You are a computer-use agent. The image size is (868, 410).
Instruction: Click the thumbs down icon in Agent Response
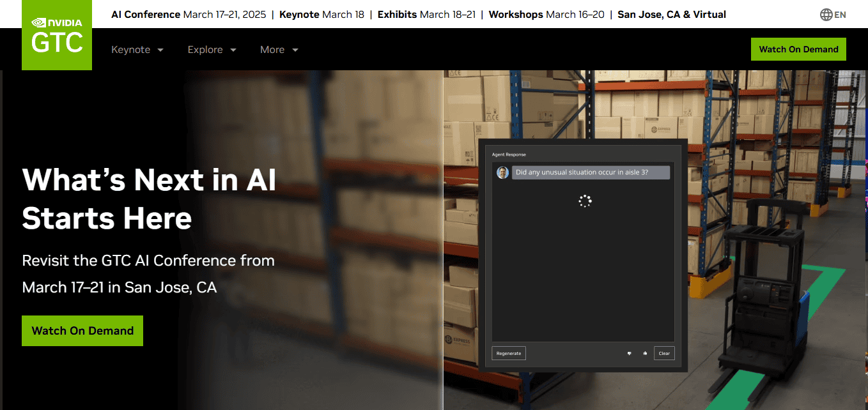(630, 353)
